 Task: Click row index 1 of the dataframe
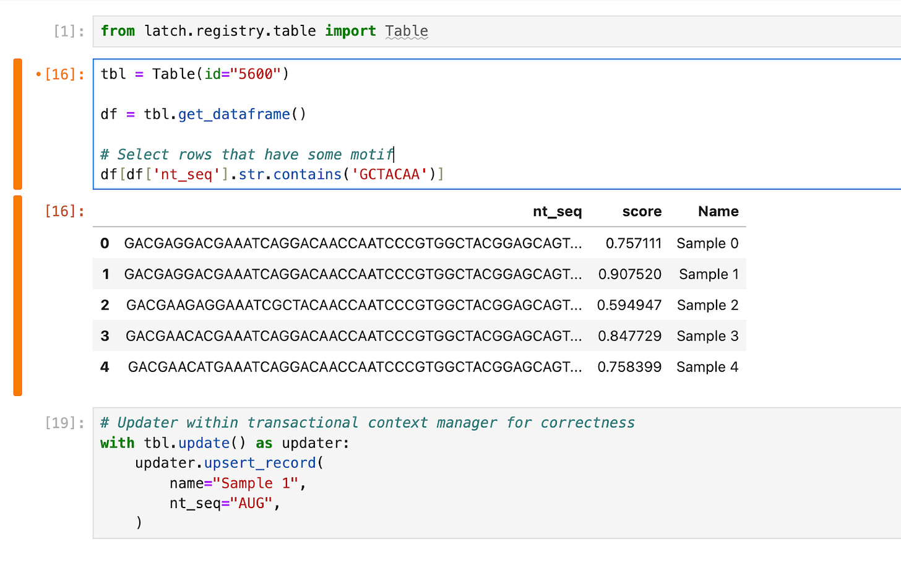[x=106, y=274]
